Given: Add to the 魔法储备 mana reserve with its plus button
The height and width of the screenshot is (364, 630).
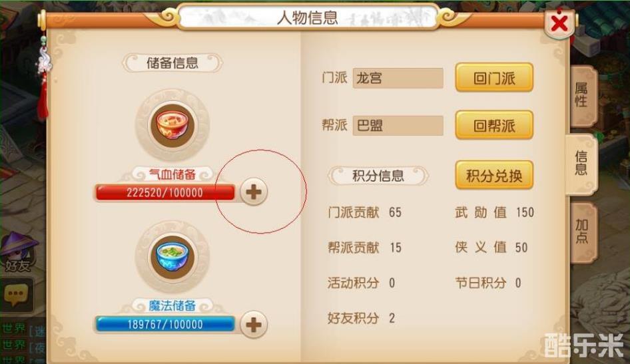Looking at the screenshot, I should click(254, 324).
